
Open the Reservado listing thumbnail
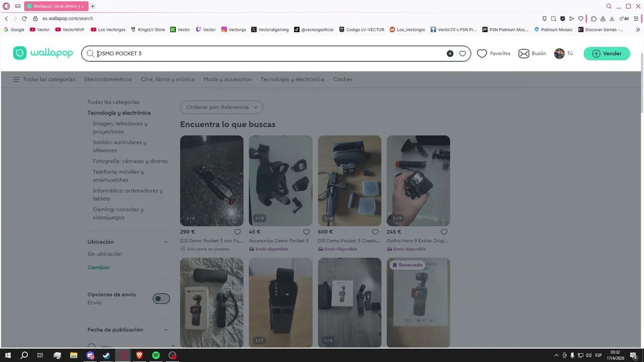[x=419, y=303]
